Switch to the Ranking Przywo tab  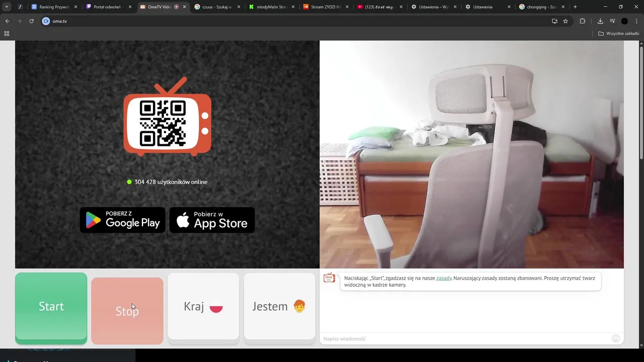54,7
